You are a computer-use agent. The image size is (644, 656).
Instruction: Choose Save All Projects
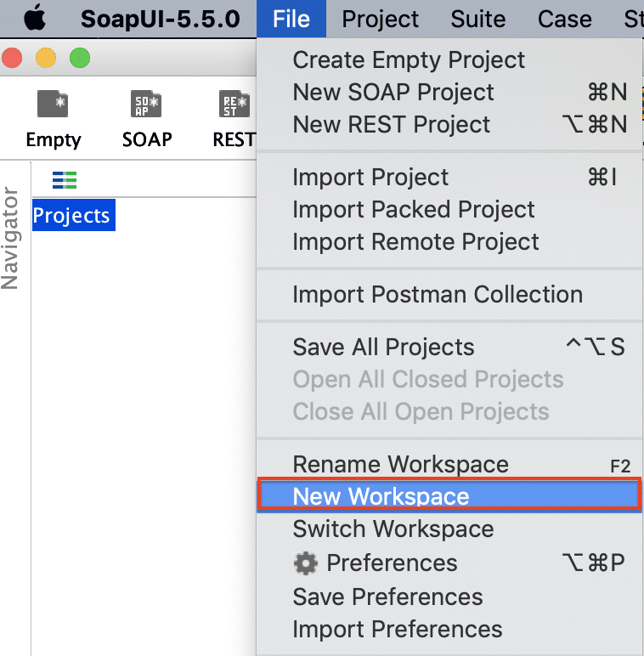click(x=449, y=347)
